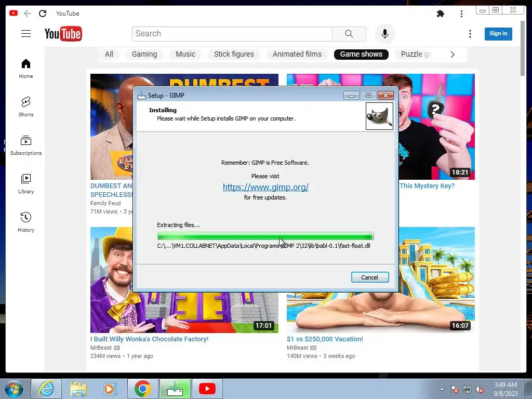This screenshot has width=532, height=399.
Task: Open the extensions puzzle icon
Action: point(441,14)
